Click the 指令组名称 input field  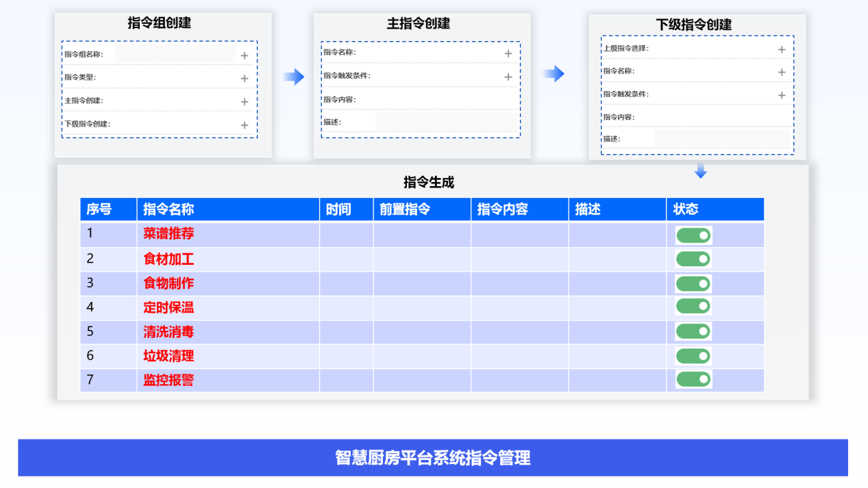click(x=175, y=54)
